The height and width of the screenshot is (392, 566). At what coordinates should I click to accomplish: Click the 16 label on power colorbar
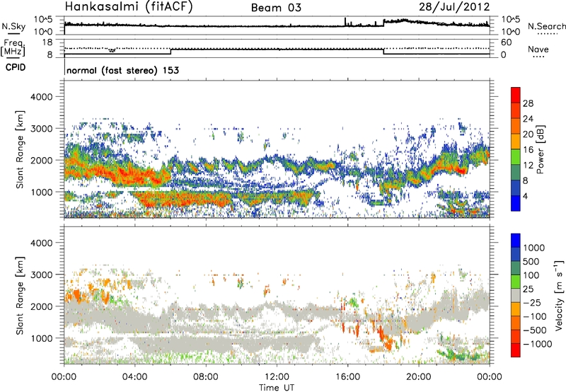(528, 150)
